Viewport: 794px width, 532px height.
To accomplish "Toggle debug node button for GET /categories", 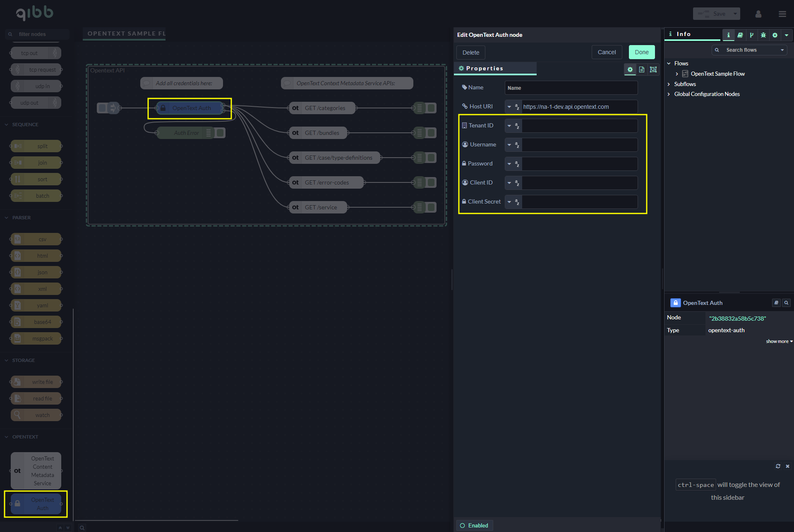I will [431, 108].
